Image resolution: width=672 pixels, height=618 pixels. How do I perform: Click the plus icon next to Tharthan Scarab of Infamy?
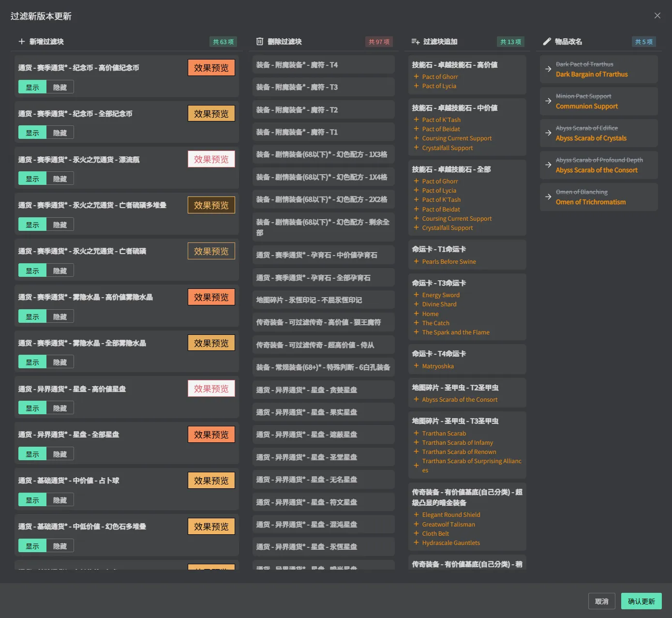[416, 442]
